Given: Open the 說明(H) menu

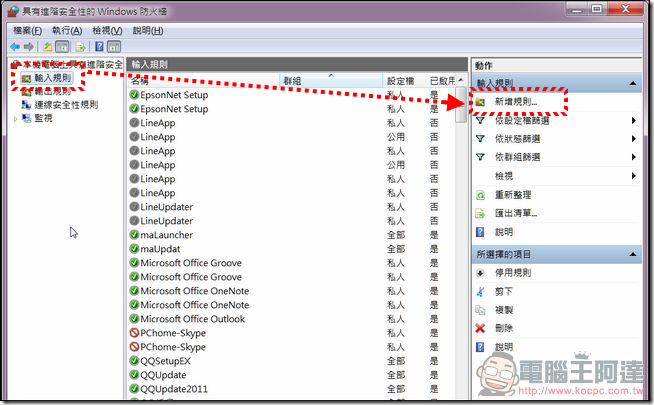Looking at the screenshot, I should [148, 30].
